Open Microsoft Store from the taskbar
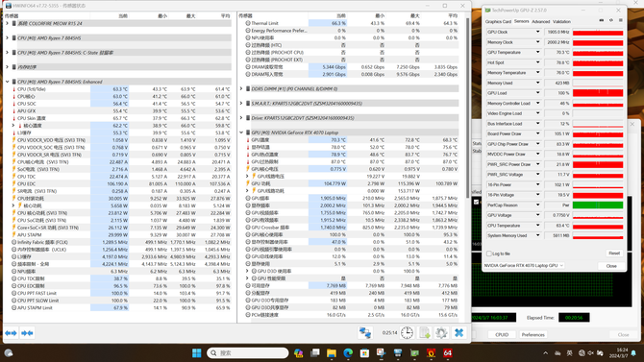The width and height of the screenshot is (644, 362). [364, 353]
